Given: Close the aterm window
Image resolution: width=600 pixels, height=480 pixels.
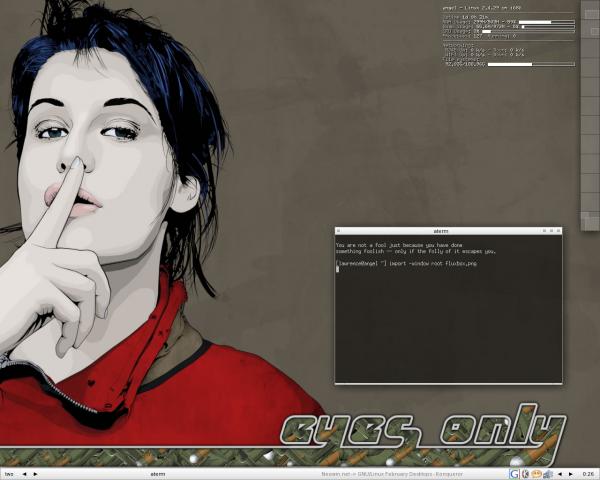Looking at the screenshot, I should (x=558, y=231).
